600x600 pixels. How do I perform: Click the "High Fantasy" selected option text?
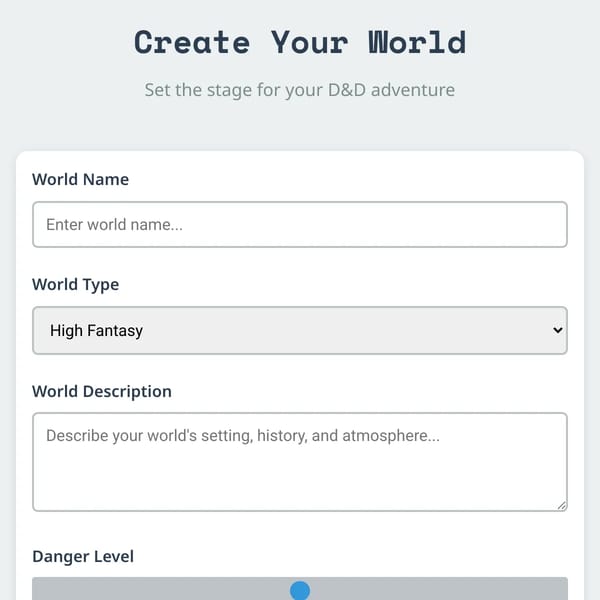[96, 331]
